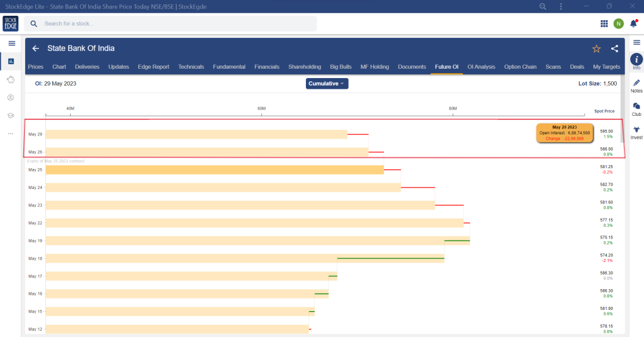Open the notifications bell icon
Viewport: 644px width, 337px height.
click(x=633, y=24)
